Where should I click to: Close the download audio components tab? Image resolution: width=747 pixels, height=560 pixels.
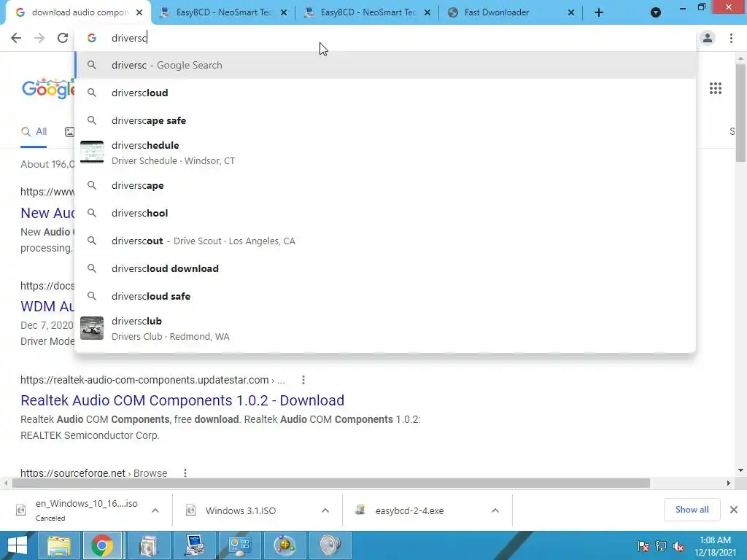pos(139,12)
